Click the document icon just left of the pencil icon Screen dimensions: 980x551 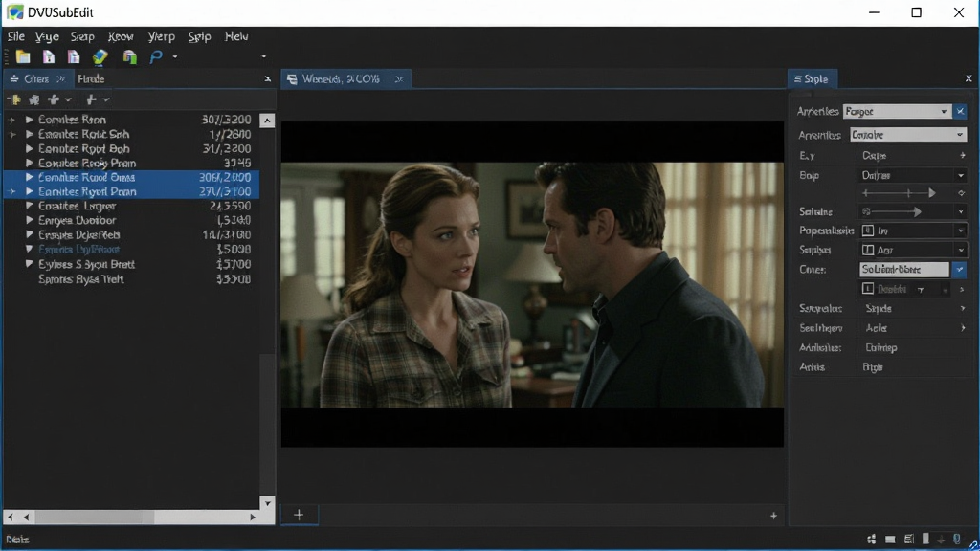tap(74, 56)
